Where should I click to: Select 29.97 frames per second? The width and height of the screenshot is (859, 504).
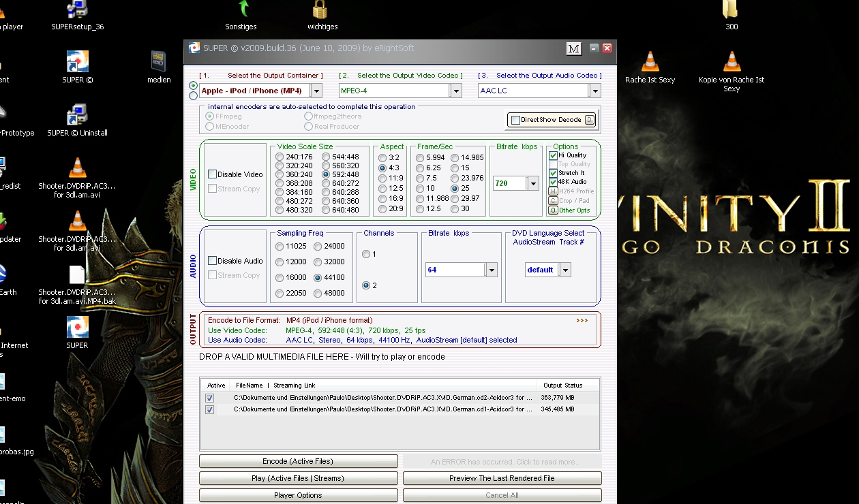455,198
